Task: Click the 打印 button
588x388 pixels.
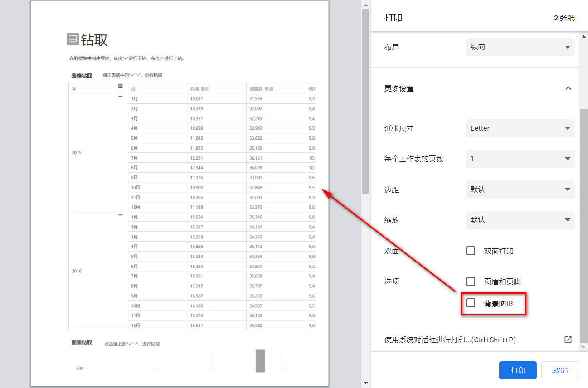Action: (x=517, y=370)
